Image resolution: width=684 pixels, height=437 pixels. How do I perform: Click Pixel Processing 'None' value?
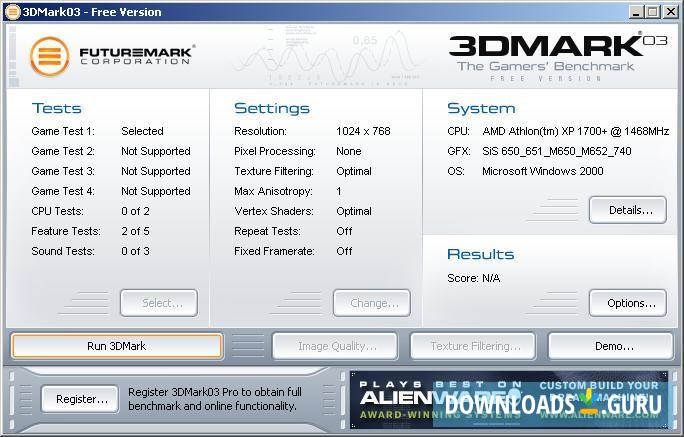click(x=349, y=151)
